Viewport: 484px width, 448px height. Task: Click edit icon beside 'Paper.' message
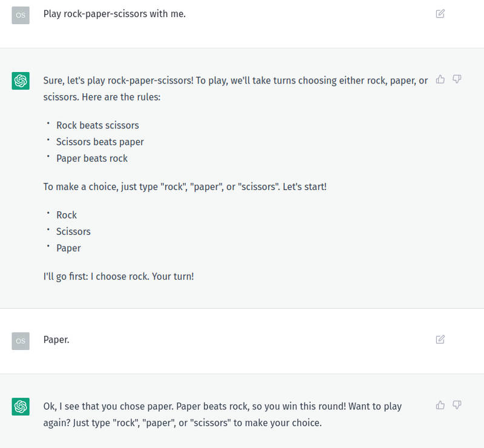tap(440, 340)
